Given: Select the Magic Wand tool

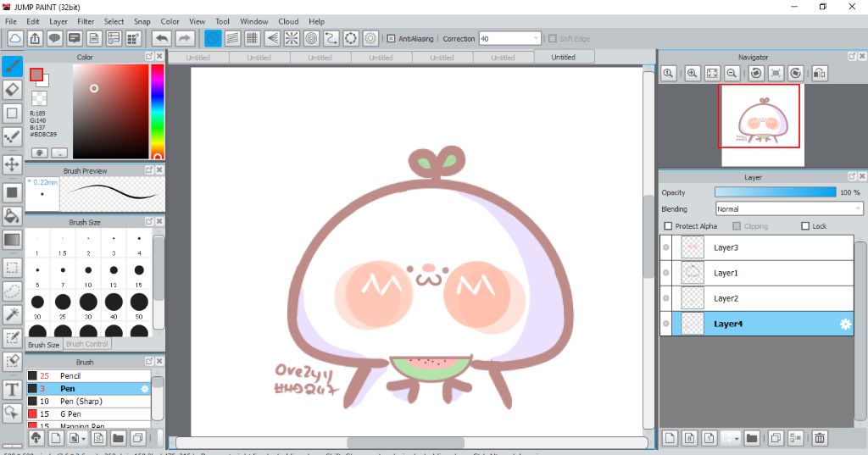Looking at the screenshot, I should coord(12,314).
